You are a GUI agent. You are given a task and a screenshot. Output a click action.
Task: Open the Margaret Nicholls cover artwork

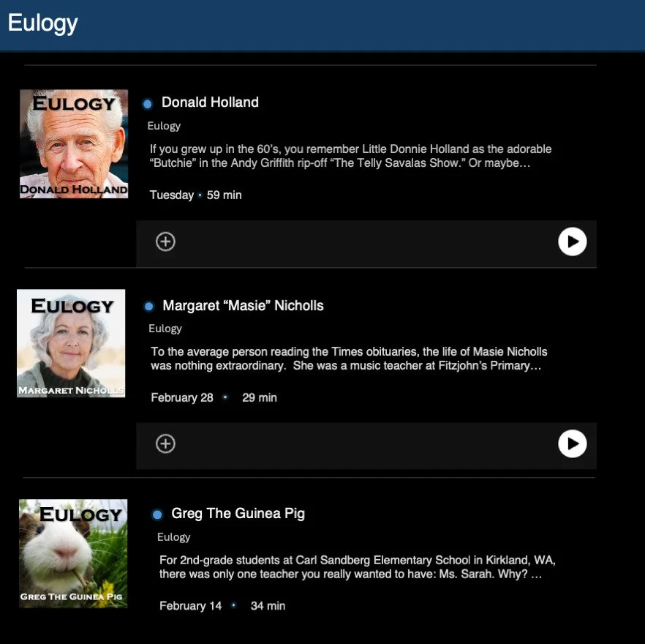pos(71,343)
